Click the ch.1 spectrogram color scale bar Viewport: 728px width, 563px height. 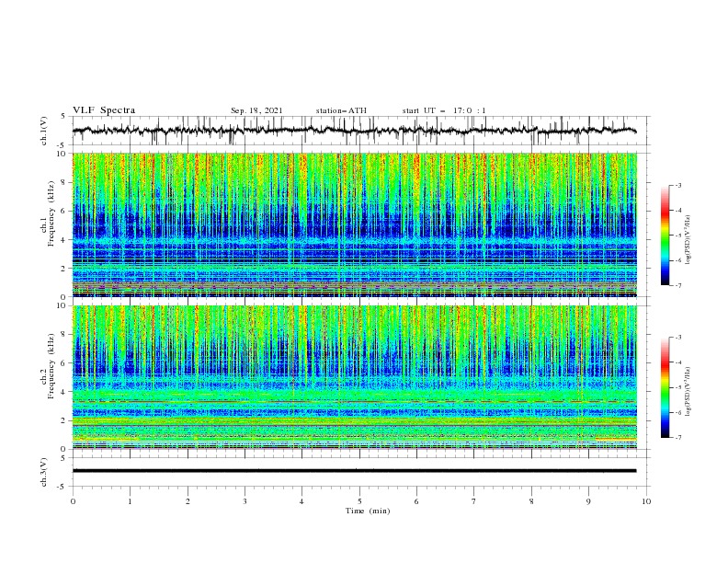pos(665,236)
